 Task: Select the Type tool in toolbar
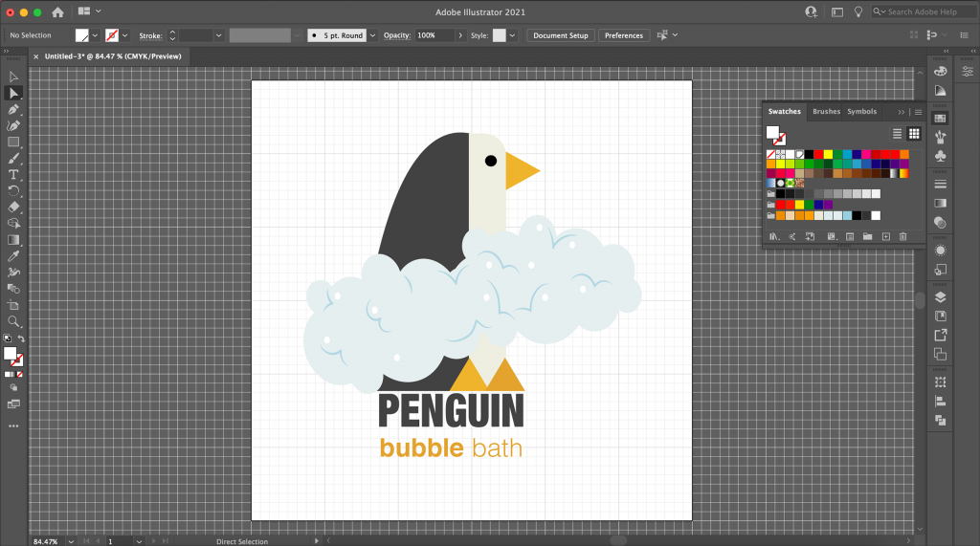pyautogui.click(x=13, y=174)
